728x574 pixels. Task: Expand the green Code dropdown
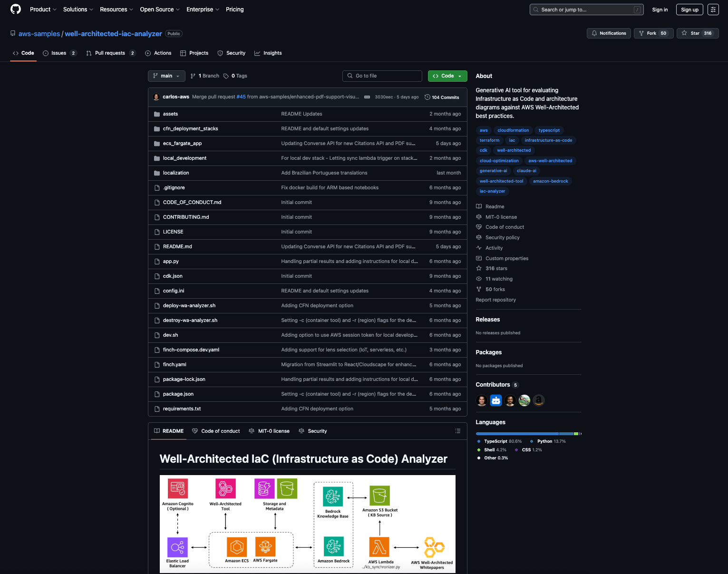(x=447, y=76)
